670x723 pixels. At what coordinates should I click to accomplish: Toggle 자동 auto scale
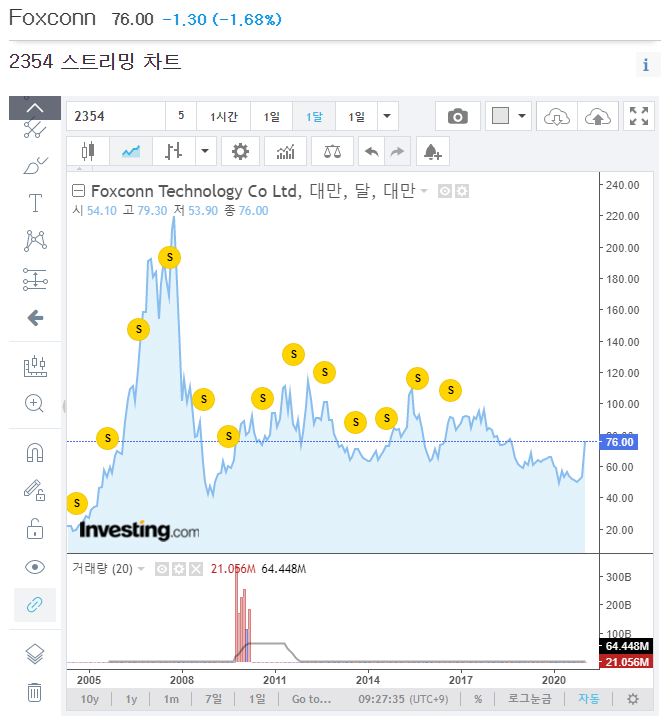pos(589,699)
